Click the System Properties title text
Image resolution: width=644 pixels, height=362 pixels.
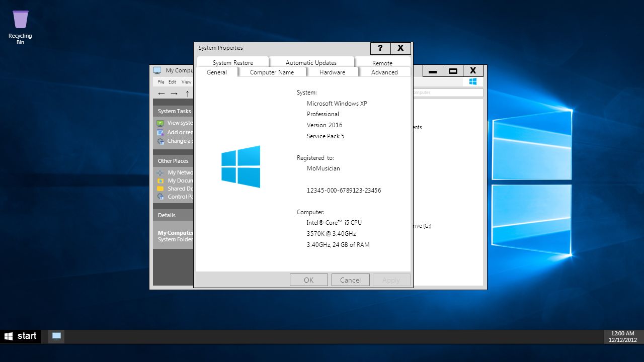[221, 48]
